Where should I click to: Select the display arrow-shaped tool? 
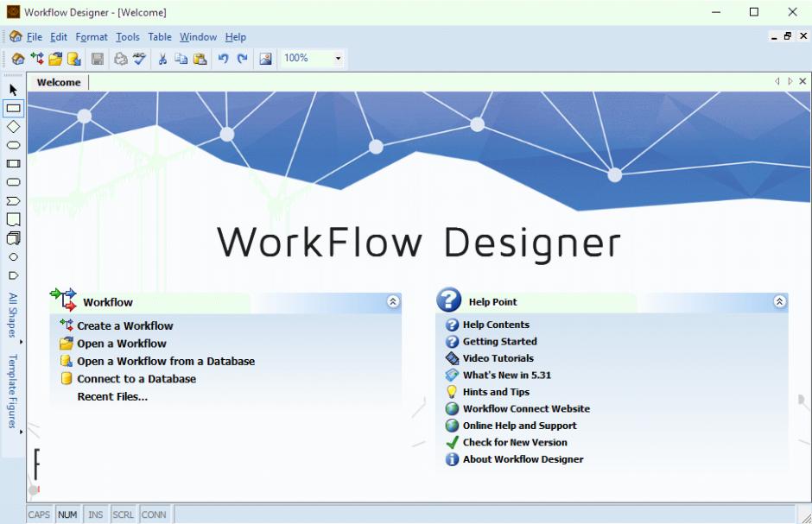pyautogui.click(x=14, y=200)
